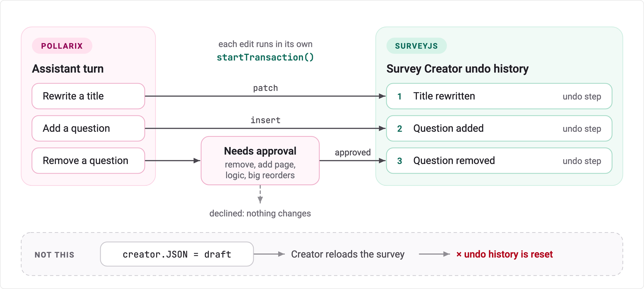Click the POLLARIX badge label
Screen dimensions: 644x289
(x=62, y=46)
